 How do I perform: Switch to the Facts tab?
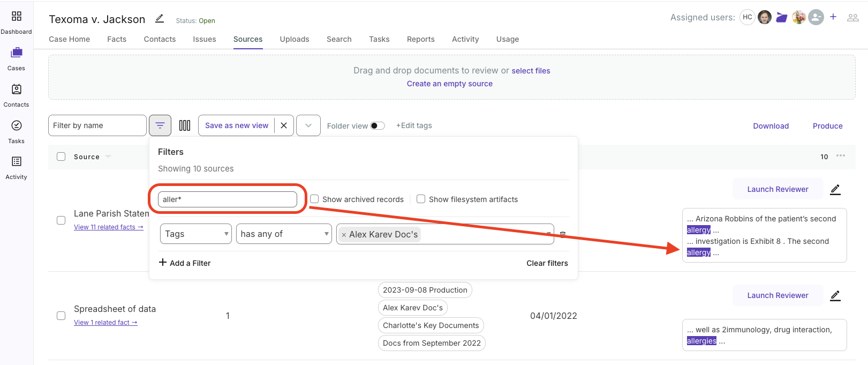(x=117, y=39)
